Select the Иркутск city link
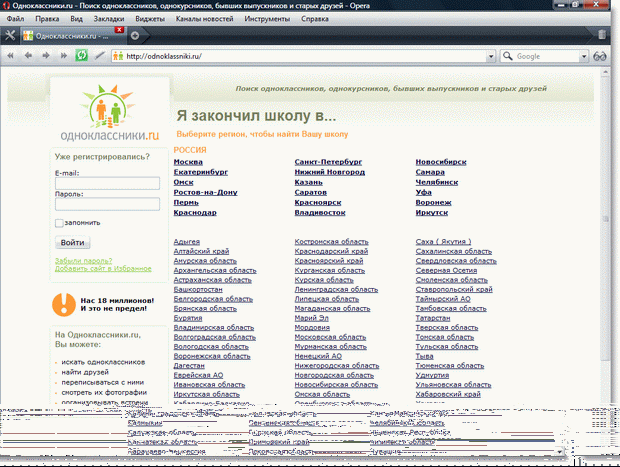 point(432,213)
